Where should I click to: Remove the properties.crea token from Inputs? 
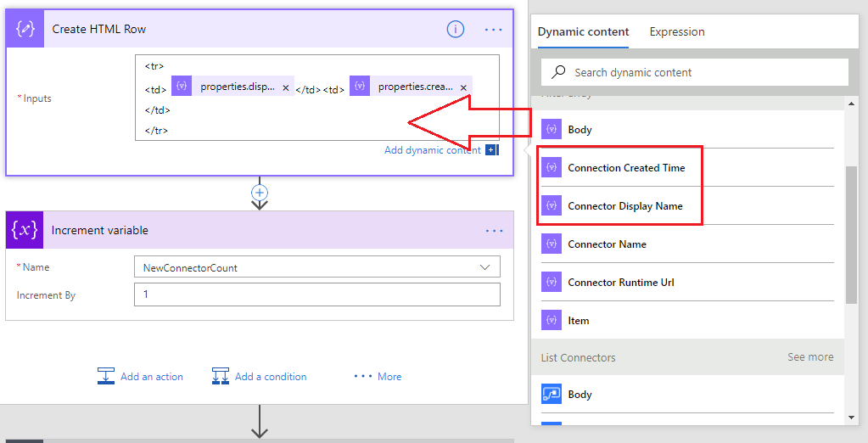(463, 87)
